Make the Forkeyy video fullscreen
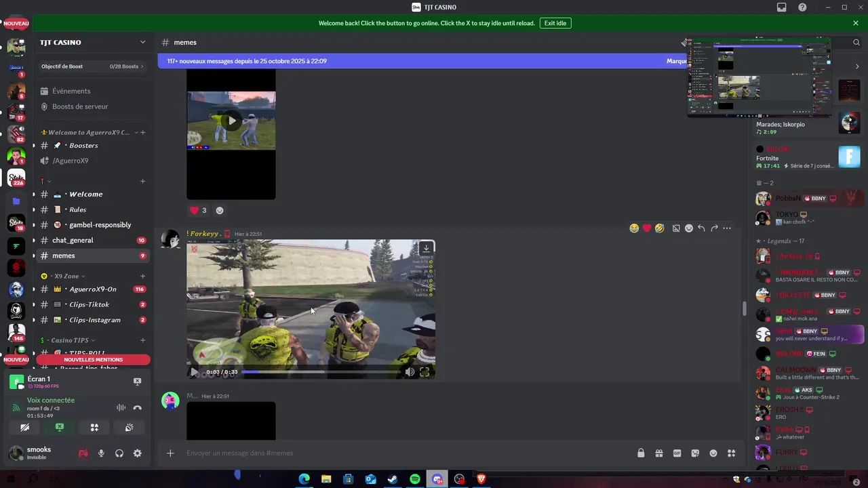 [x=425, y=372]
